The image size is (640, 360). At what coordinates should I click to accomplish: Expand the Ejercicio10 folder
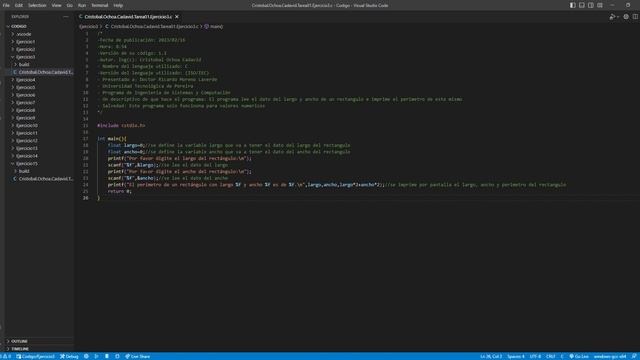coord(39,125)
